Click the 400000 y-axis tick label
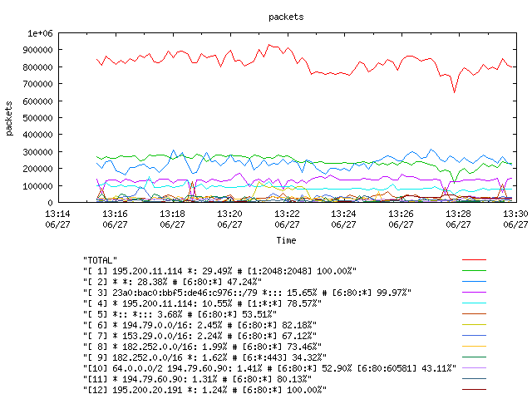Image resolution: width=532 pixels, height=399 pixels. coord(38,135)
